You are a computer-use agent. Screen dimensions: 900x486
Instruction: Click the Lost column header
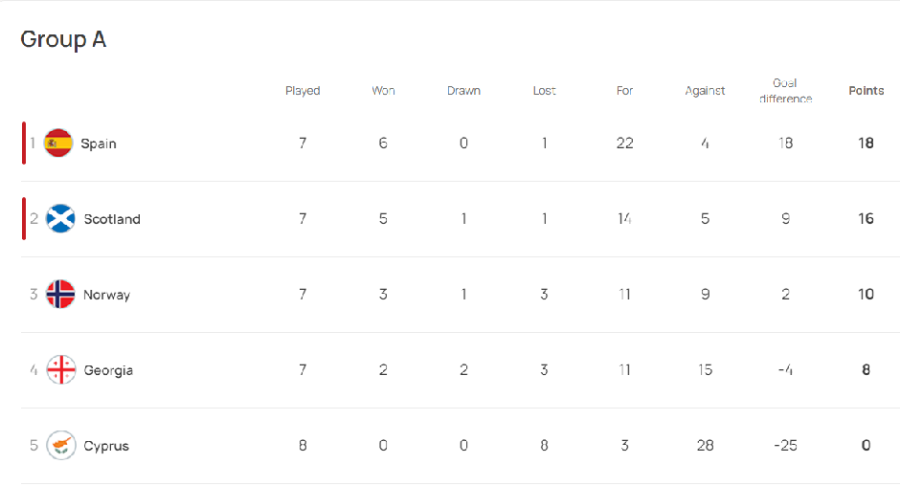pyautogui.click(x=544, y=91)
